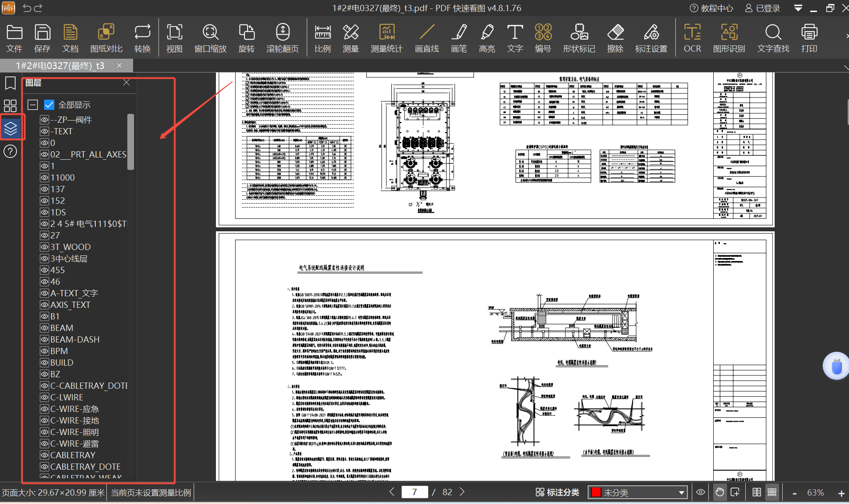The height and width of the screenshot is (504, 849).
Task: Click the red annotation color swatch
Action: coord(596,492)
